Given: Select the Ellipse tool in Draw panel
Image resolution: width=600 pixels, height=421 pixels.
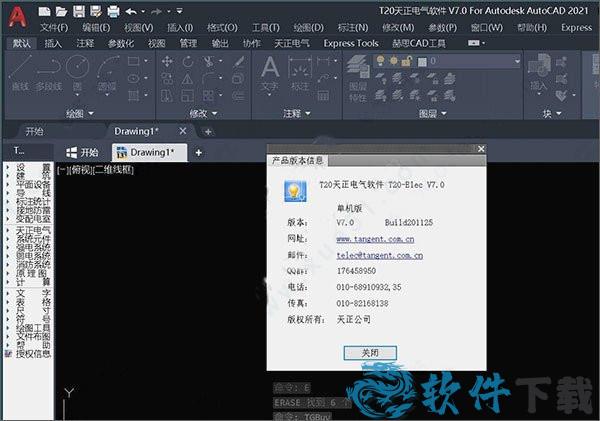Looking at the screenshot, I should point(134,78).
